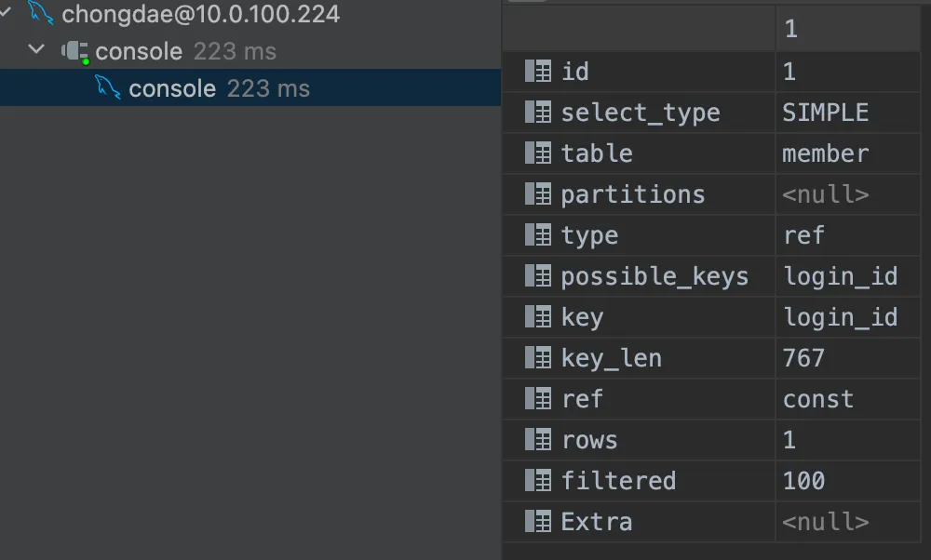Screen dimensions: 931x560
Task: Click the MySQL dolphin icon beside chongdae@10.0.100.224
Action: (x=40, y=14)
